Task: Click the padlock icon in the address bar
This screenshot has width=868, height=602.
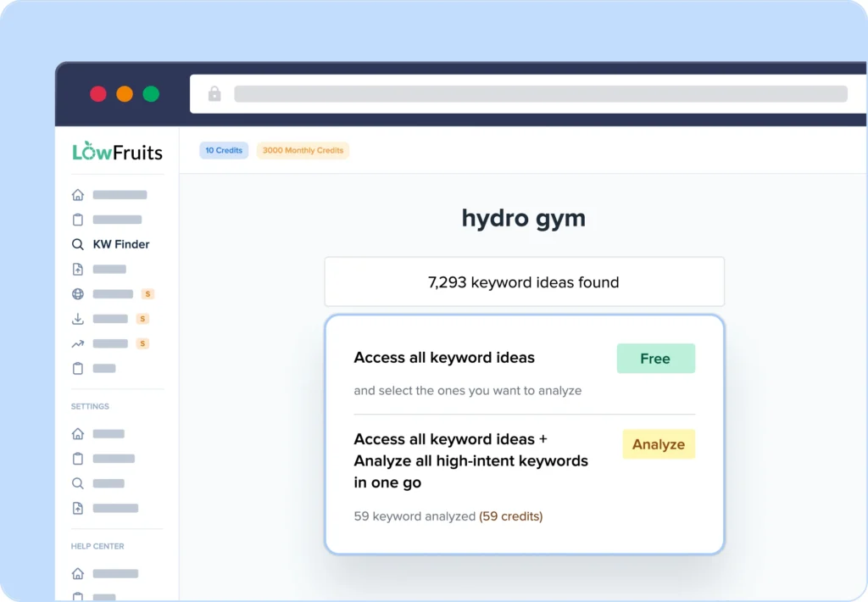Action: [214, 93]
